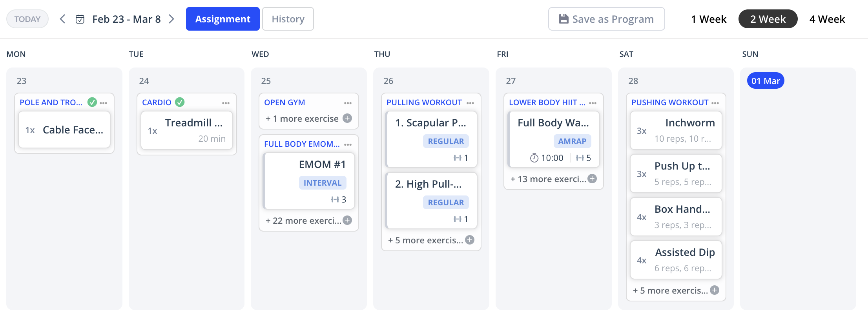Open Lower Body HIIT options menu
The width and height of the screenshot is (868, 314).
coord(593,103)
